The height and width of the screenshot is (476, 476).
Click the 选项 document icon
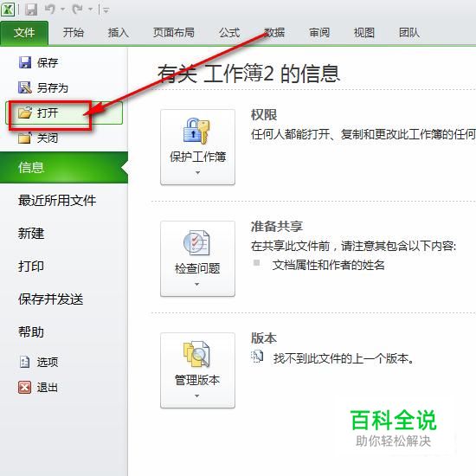pos(24,362)
